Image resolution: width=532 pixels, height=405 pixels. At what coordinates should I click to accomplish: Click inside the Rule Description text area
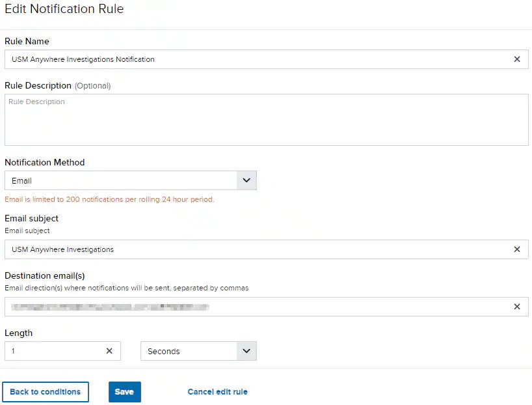coord(266,120)
